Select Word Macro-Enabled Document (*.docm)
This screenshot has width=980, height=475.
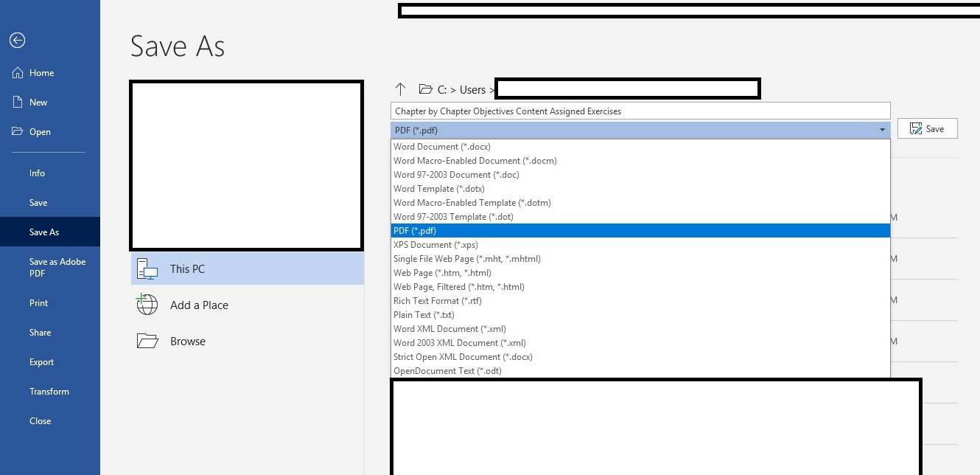tap(640, 161)
